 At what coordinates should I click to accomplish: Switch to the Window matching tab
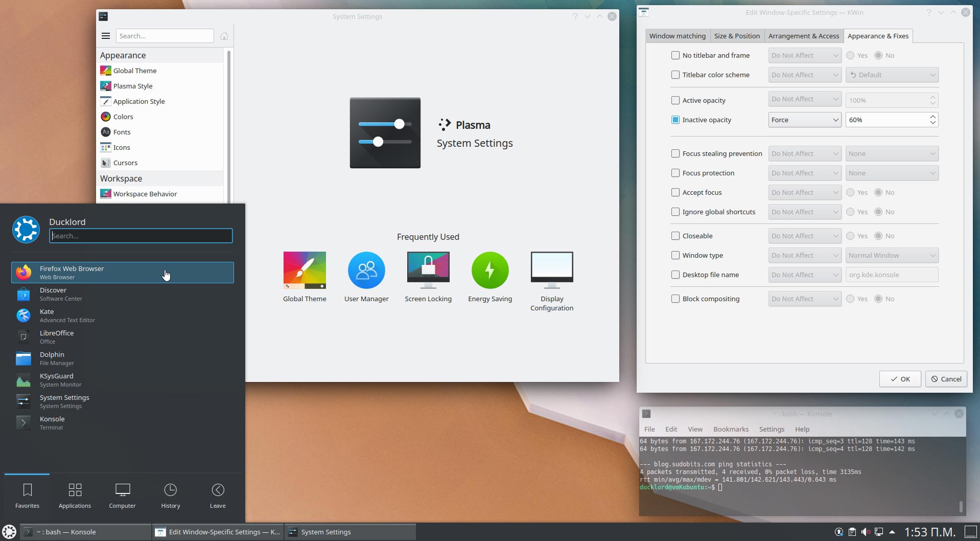pos(678,36)
